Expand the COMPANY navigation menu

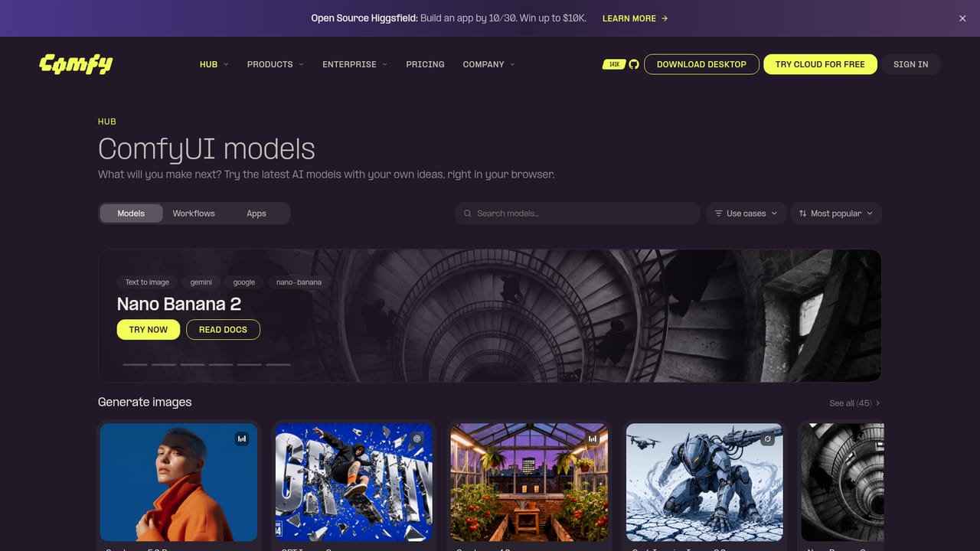[x=488, y=64]
